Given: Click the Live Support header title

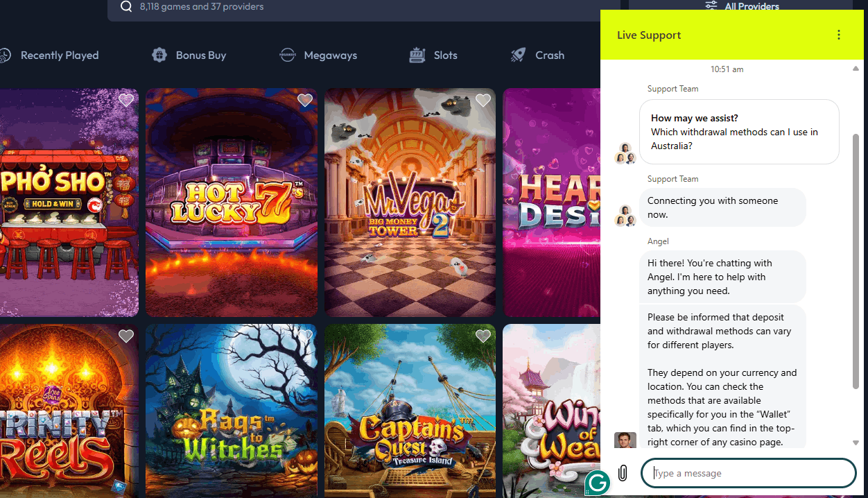Looking at the screenshot, I should tap(649, 35).
